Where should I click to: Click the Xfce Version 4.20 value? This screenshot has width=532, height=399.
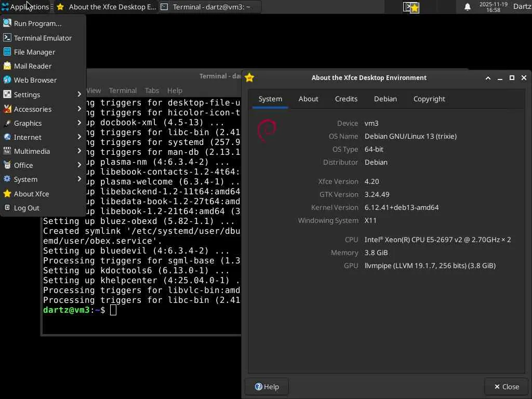click(x=371, y=181)
